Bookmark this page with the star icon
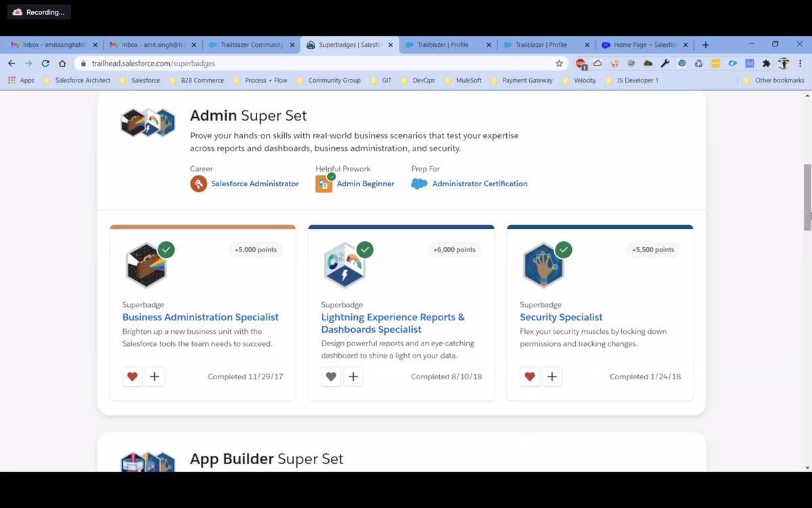Viewport: 812px width, 508px height. pos(559,63)
